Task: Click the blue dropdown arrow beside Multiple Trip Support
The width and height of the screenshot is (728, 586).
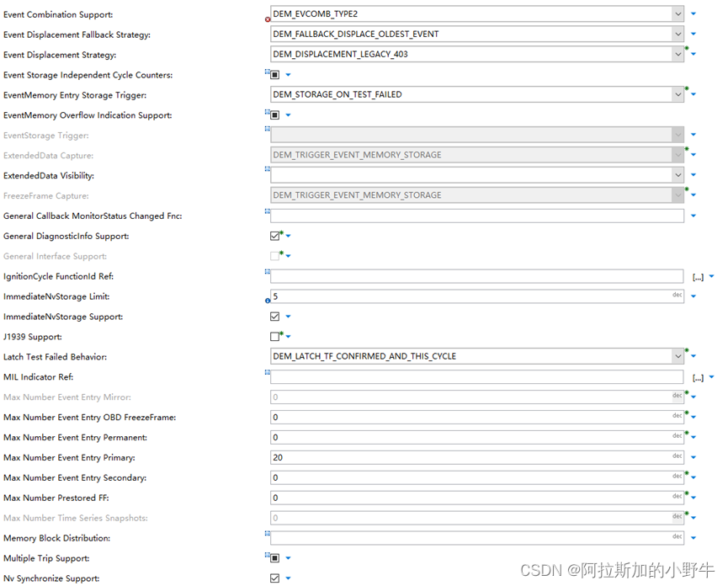Action: (x=288, y=557)
